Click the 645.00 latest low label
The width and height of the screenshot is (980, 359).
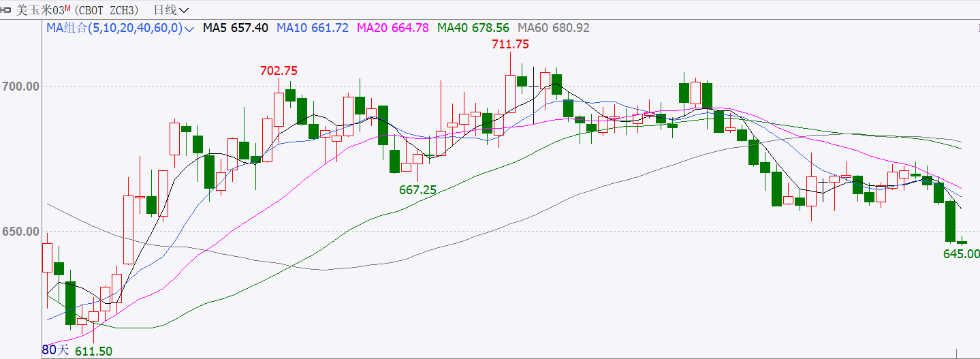tap(961, 253)
